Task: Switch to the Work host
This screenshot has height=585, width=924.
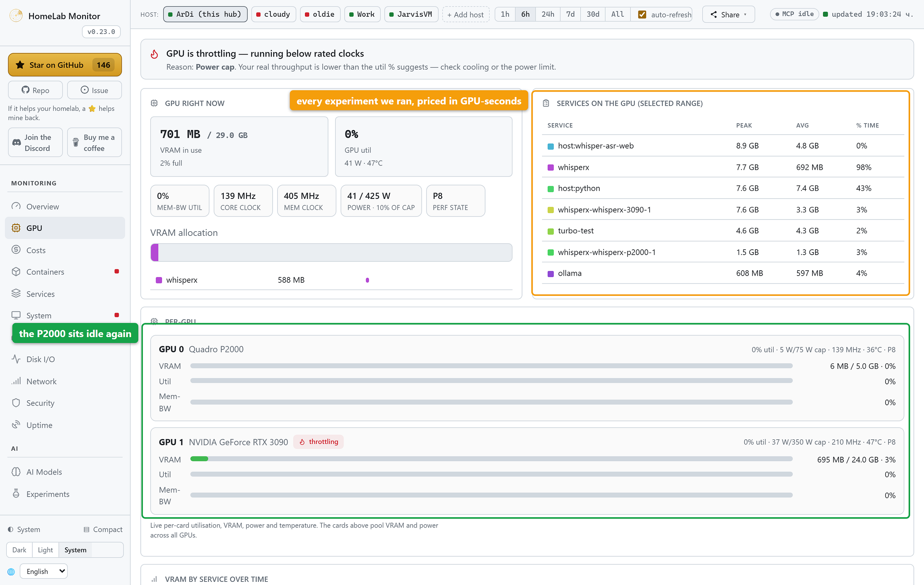Action: 362,14
